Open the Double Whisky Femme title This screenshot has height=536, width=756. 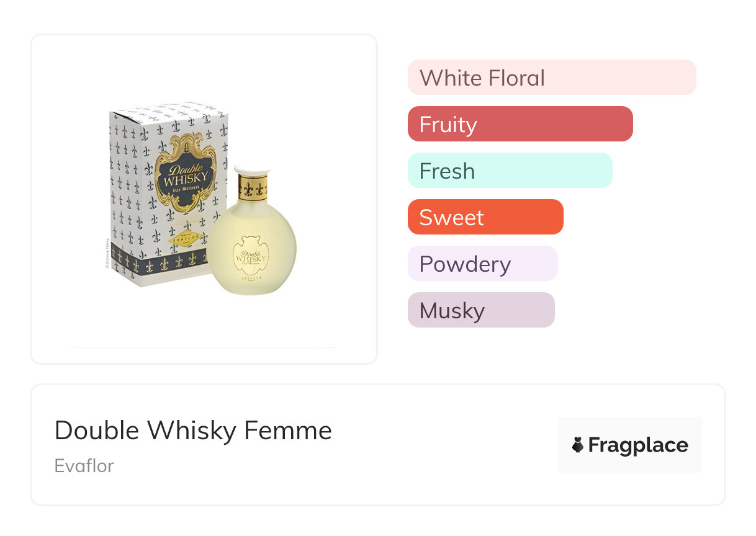pyautogui.click(x=193, y=430)
